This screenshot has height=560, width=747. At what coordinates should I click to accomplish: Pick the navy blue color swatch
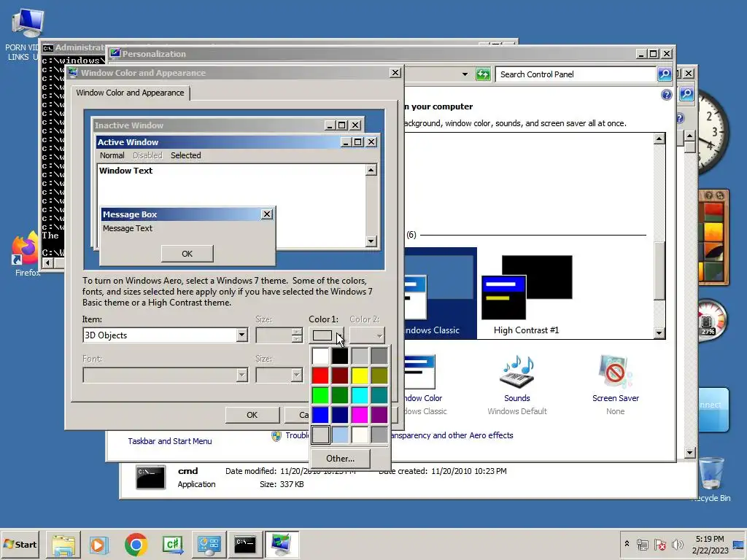click(x=340, y=415)
